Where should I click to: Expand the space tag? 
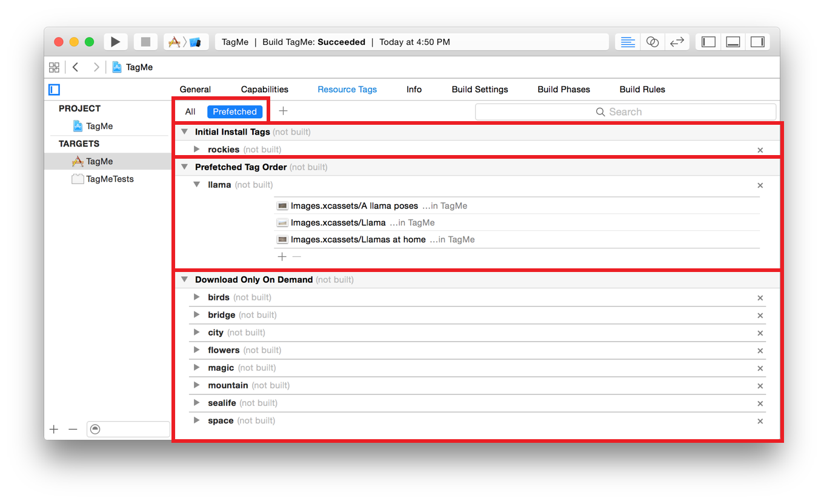[197, 420]
